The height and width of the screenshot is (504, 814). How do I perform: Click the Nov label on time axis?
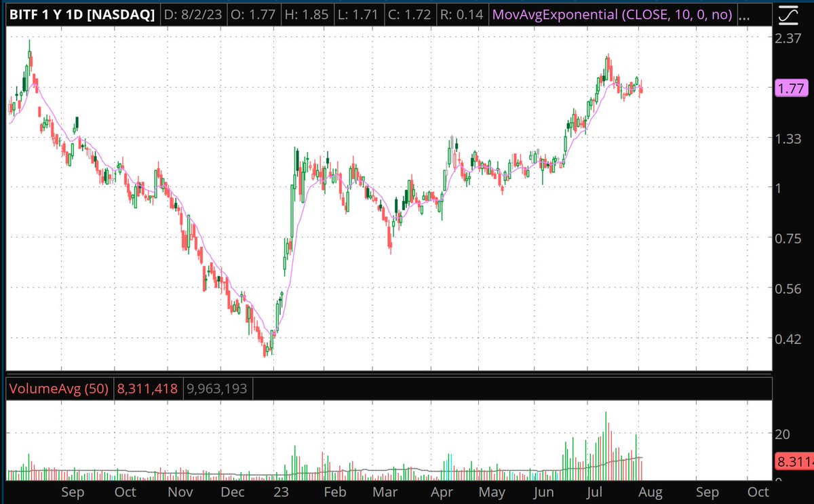point(179,492)
